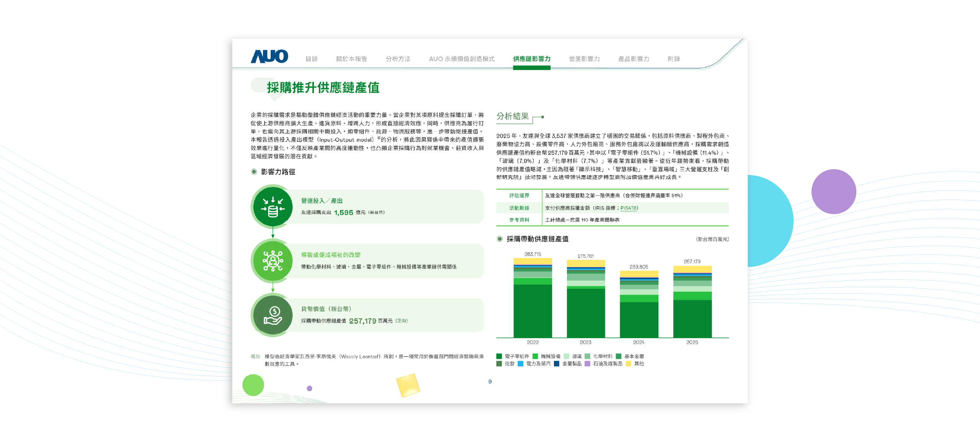Click the 營運投入／產出 database icon
980x442 pixels.
click(273, 207)
